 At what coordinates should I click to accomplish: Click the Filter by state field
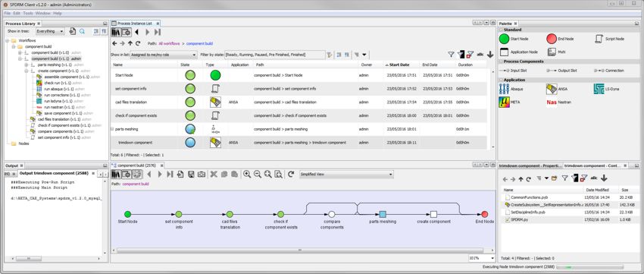pyautogui.click(x=274, y=55)
